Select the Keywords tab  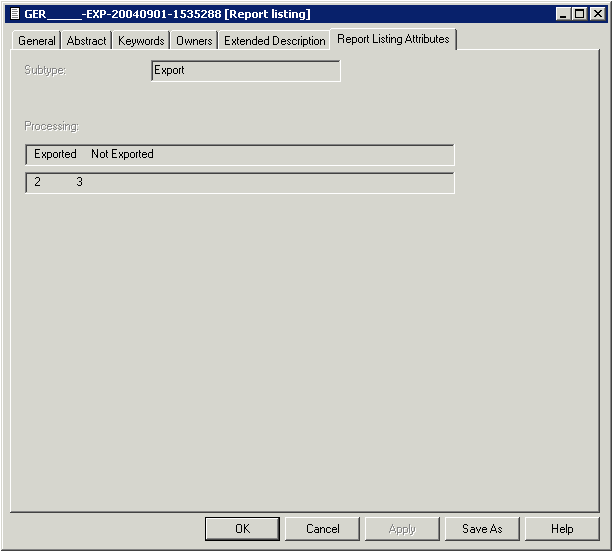[140, 41]
